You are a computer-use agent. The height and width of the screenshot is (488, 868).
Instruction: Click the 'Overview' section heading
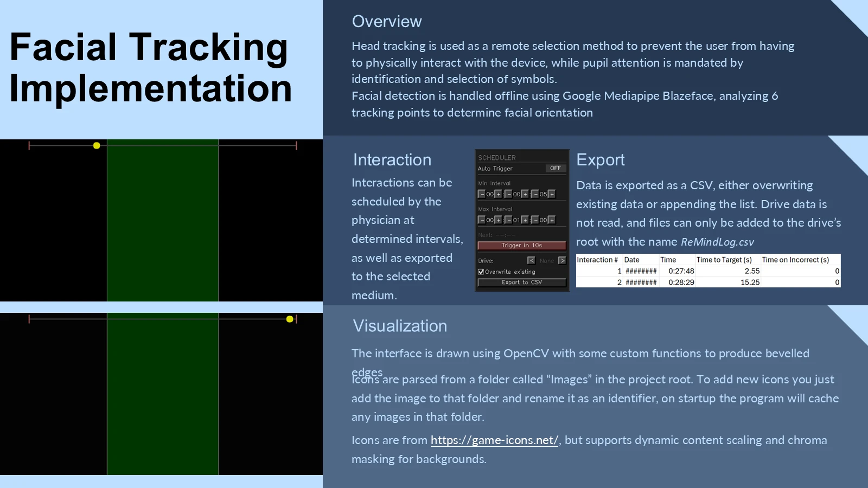[387, 21]
